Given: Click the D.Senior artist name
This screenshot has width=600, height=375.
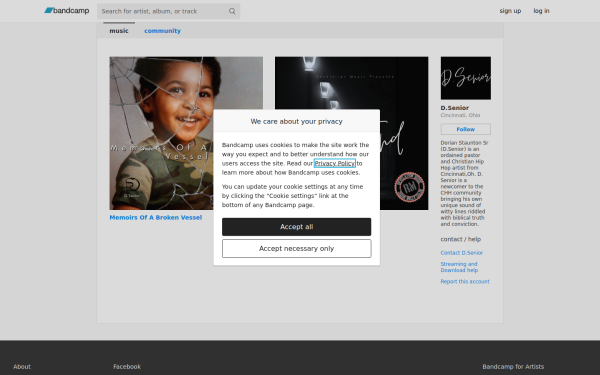Looking at the screenshot, I should coord(455,108).
